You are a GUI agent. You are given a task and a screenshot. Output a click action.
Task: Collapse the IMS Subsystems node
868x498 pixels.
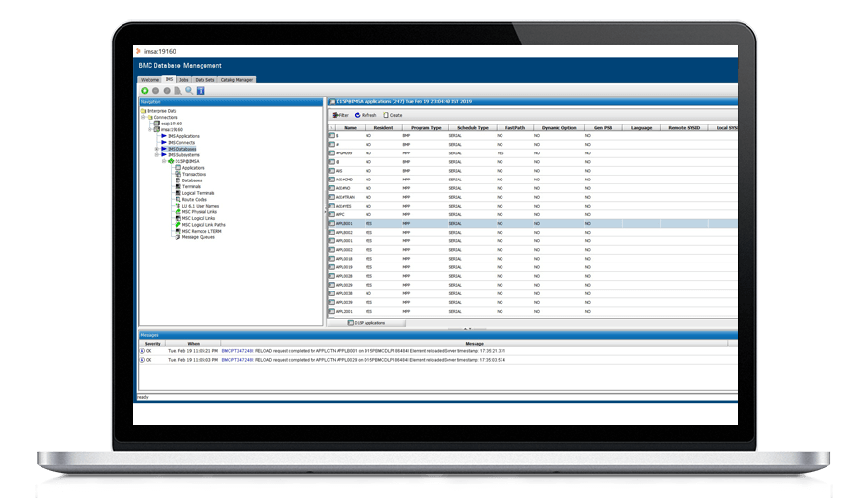pyautogui.click(x=157, y=154)
